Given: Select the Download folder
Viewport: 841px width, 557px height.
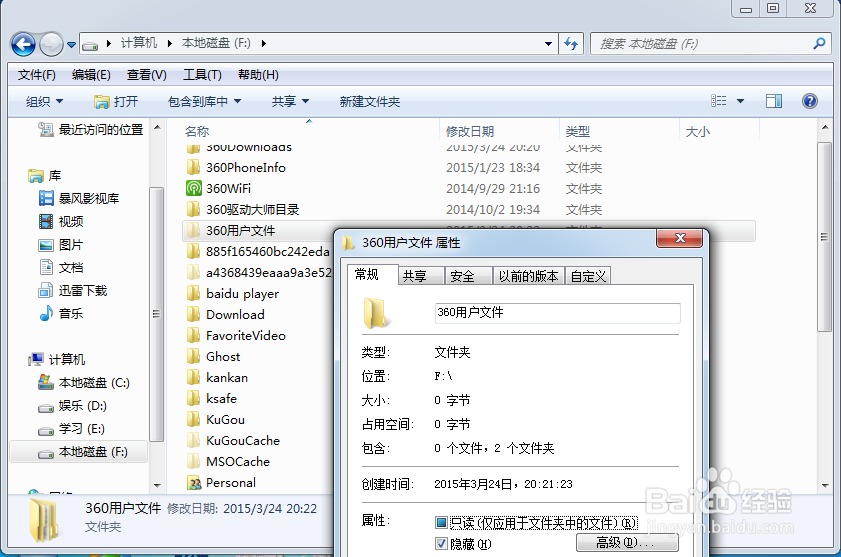Looking at the screenshot, I should tap(226, 314).
